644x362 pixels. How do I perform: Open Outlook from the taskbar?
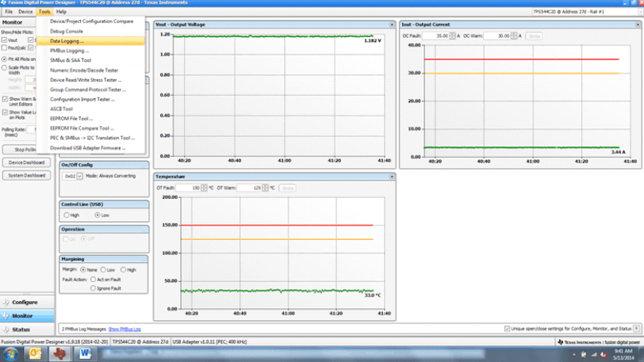(x=36, y=353)
